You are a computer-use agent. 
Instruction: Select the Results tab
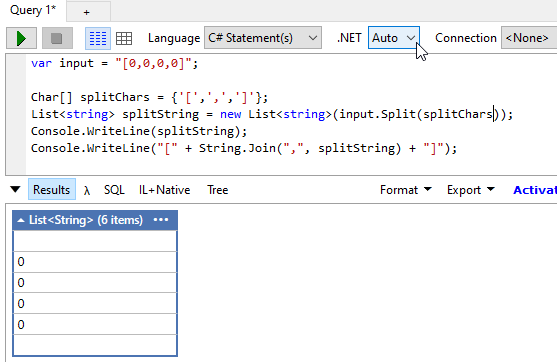coord(52,189)
